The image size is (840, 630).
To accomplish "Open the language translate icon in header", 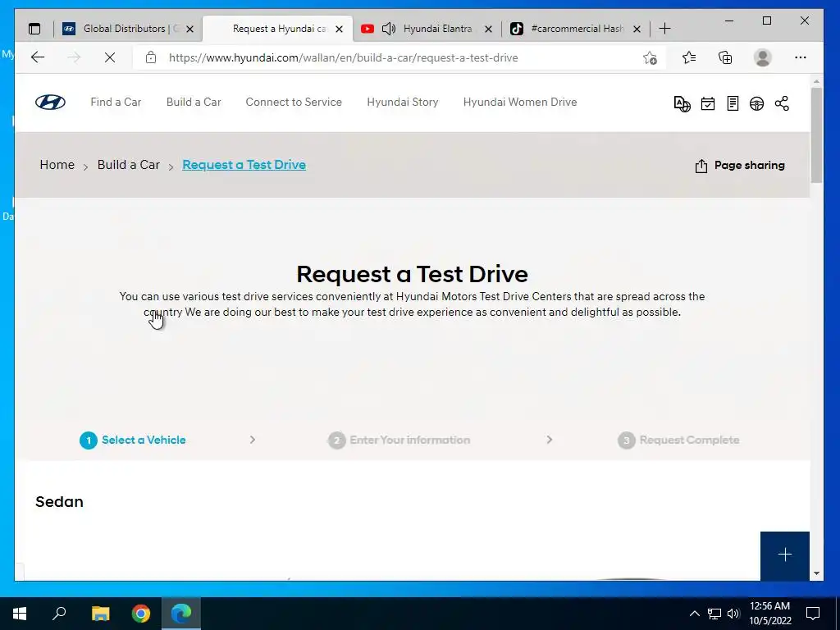I will 682,103.
